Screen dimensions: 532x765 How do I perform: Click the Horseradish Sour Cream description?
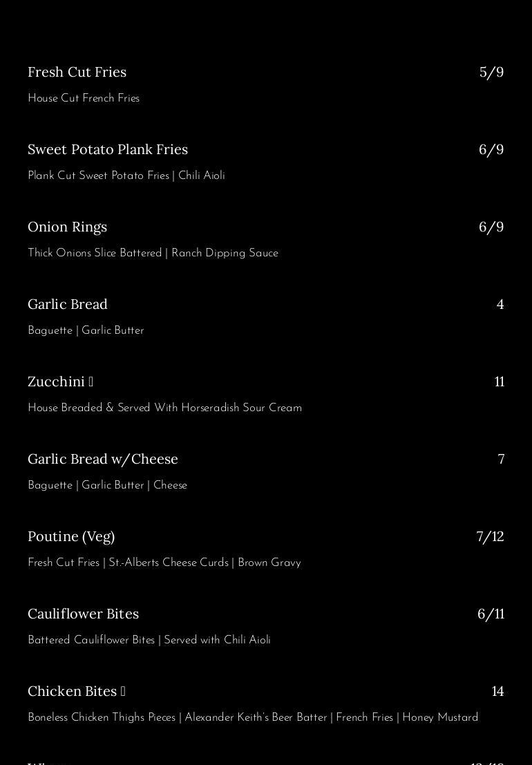click(164, 408)
